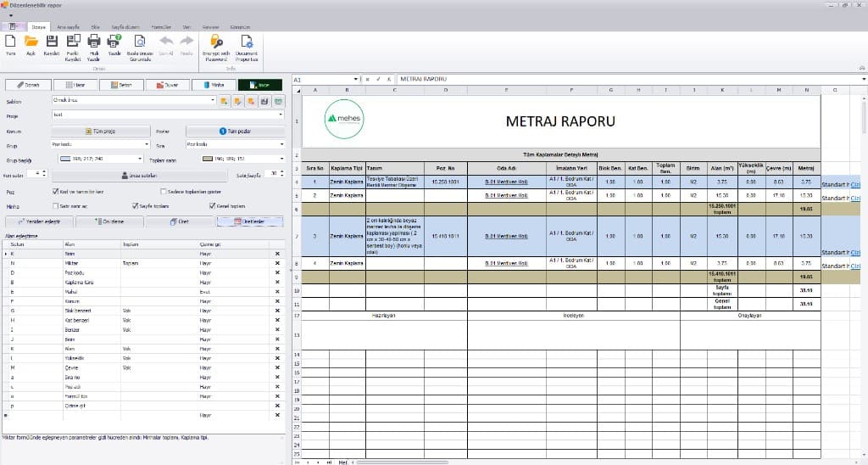Select the Beton category button
Viewport: 868px width, 465px height.
point(121,85)
